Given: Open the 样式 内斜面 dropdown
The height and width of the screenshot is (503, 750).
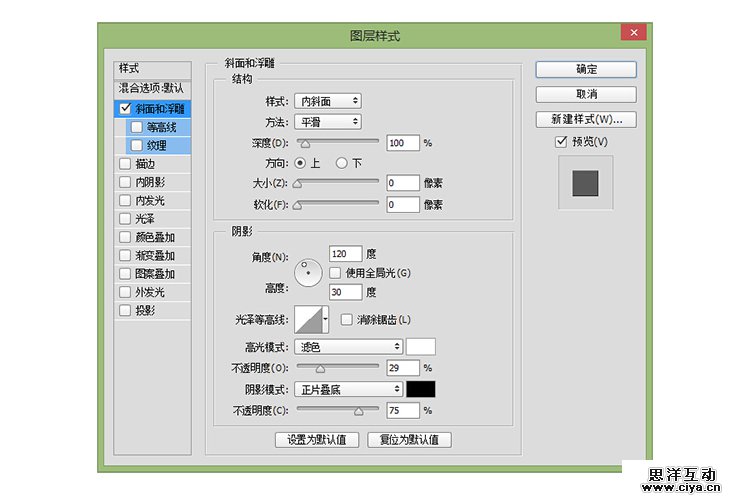Looking at the screenshot, I should pyautogui.click(x=327, y=101).
